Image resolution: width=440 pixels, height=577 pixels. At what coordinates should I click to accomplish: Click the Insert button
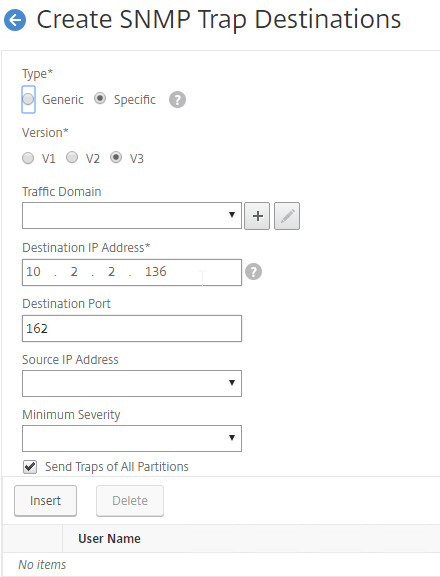tap(46, 501)
